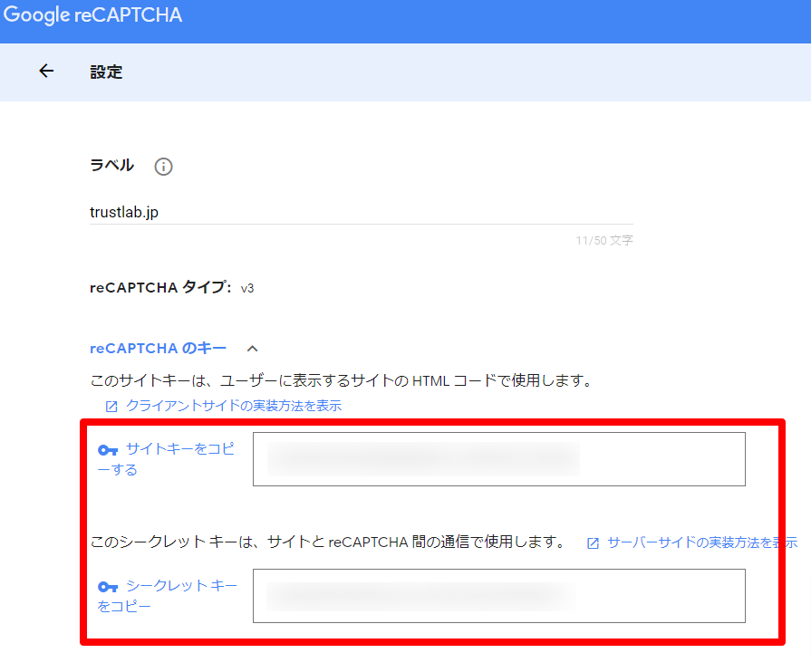Click the back arrow next to 設定
811x672 pixels.
pyautogui.click(x=46, y=72)
